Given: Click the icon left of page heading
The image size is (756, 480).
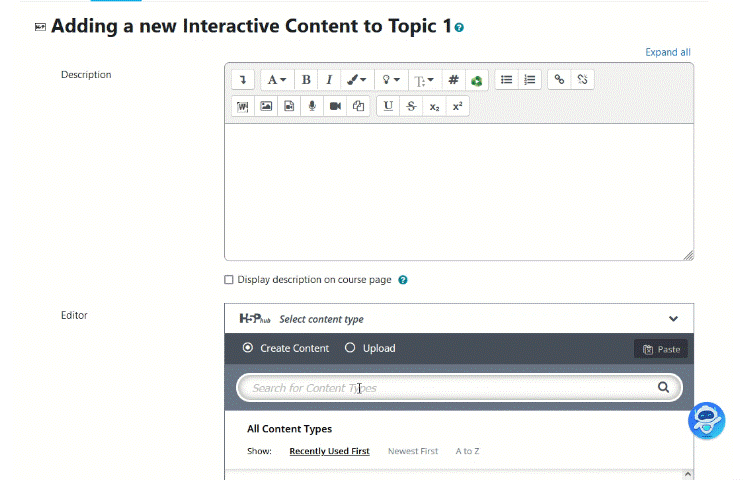Looking at the screenshot, I should 40,27.
